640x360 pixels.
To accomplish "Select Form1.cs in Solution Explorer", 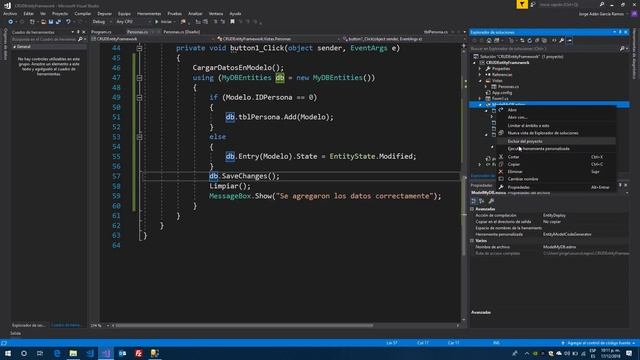I will [500, 98].
